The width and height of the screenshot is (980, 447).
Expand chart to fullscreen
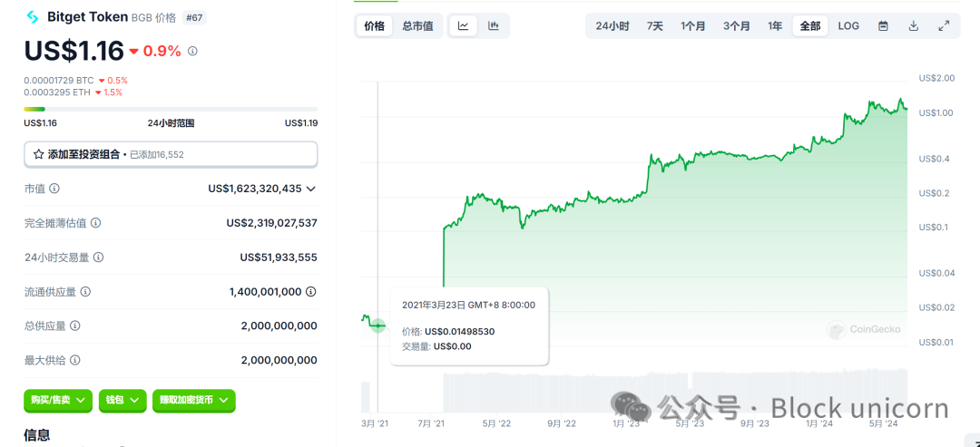pos(944,26)
